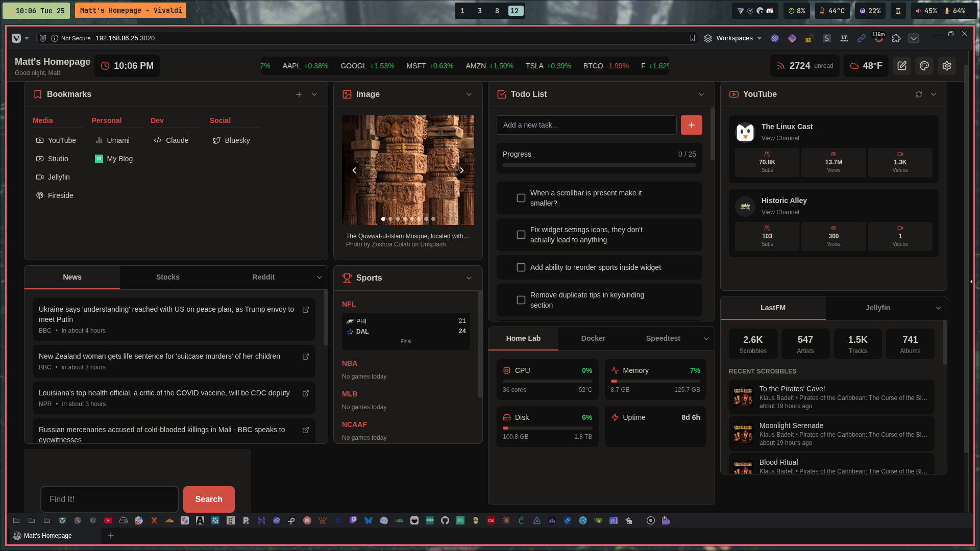Collapse the Bookmarks widget

pos(314,94)
